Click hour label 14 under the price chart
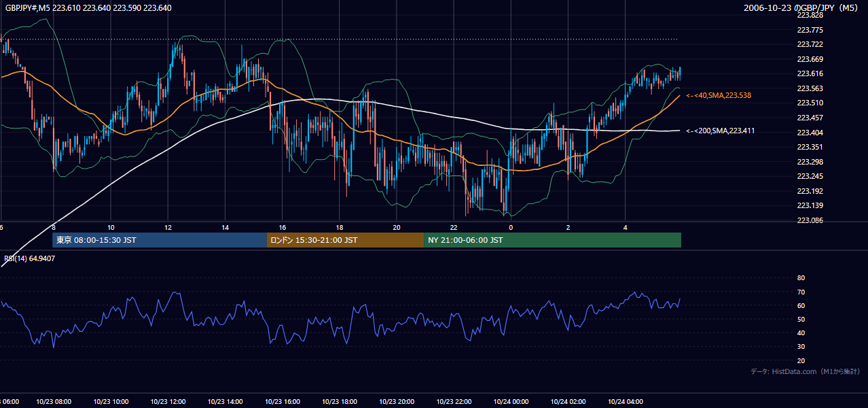 coord(225,228)
